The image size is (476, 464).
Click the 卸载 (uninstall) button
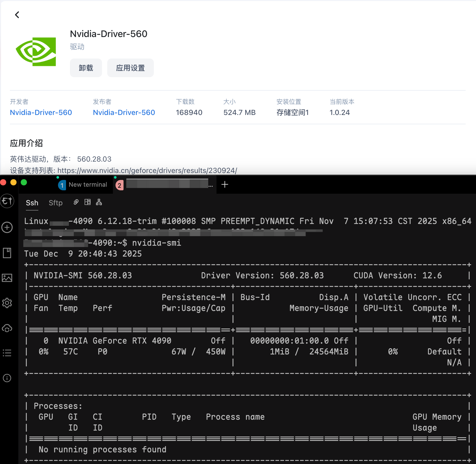point(86,68)
